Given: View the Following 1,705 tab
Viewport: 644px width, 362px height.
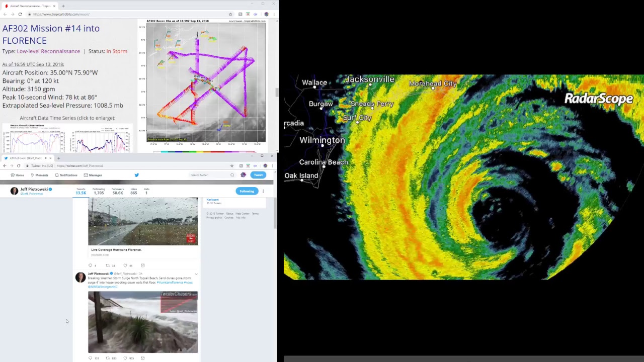Looking at the screenshot, I should coord(99,191).
